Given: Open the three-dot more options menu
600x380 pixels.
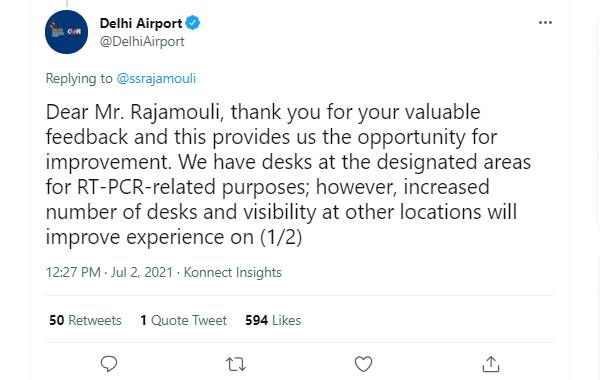Looking at the screenshot, I should (x=545, y=23).
